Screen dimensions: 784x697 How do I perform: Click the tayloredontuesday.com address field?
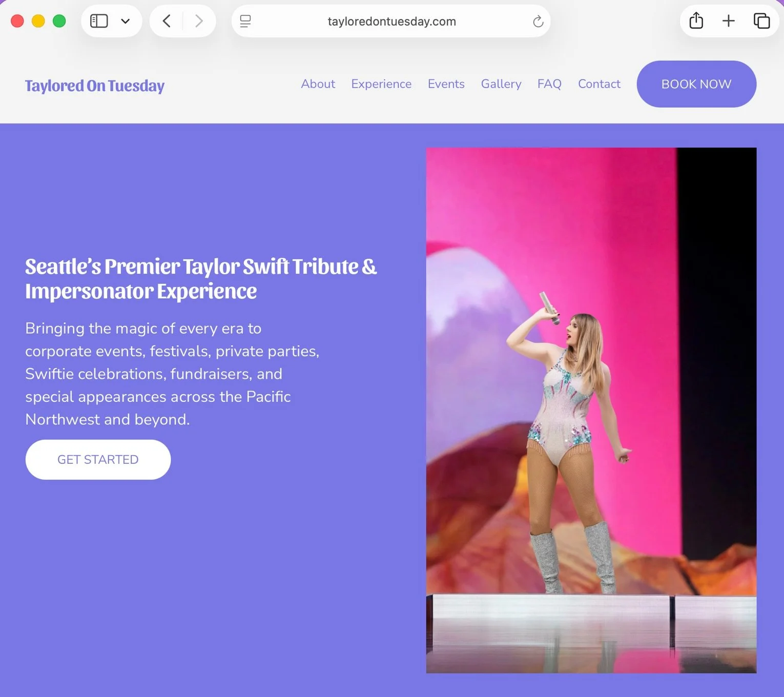(x=391, y=21)
